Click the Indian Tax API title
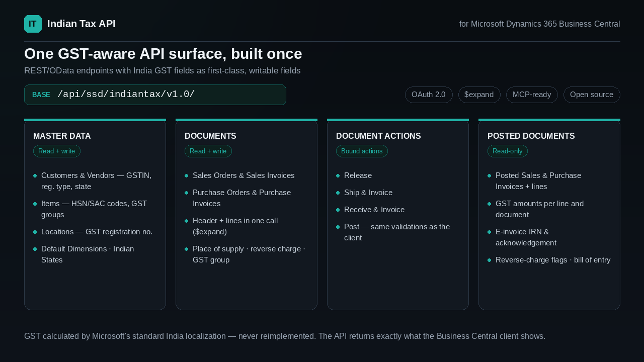Screen dimensions: 644x362 click(81, 24)
